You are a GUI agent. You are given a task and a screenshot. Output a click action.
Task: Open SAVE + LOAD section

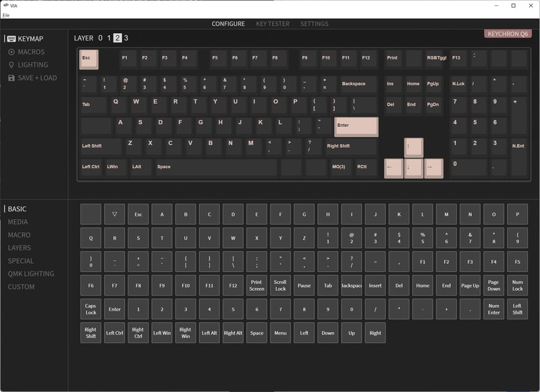32,78
